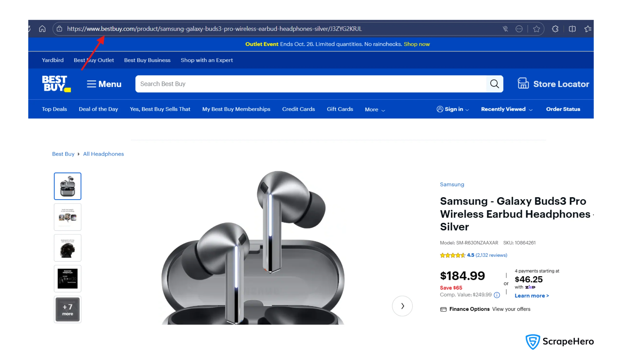Image resolution: width=622 pixels, height=364 pixels.
Task: Click the All Headphones breadcrumb
Action: (x=104, y=154)
